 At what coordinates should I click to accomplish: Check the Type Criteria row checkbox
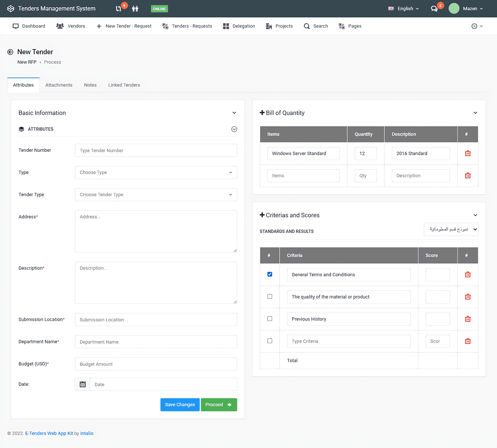[x=270, y=341]
